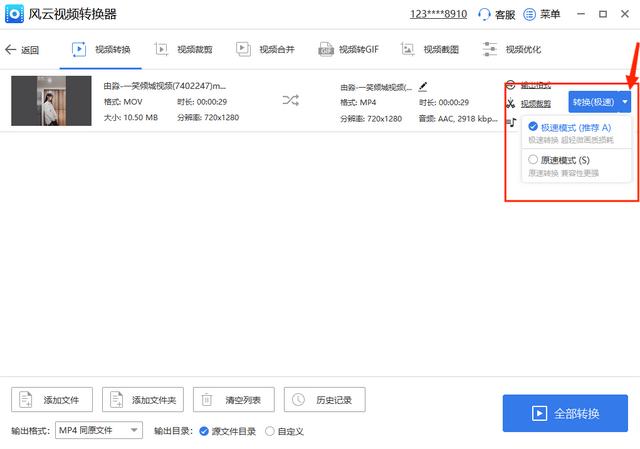The image size is (640, 449).
Task: Select 极速模式 (推荐 A) option
Action: [576, 133]
